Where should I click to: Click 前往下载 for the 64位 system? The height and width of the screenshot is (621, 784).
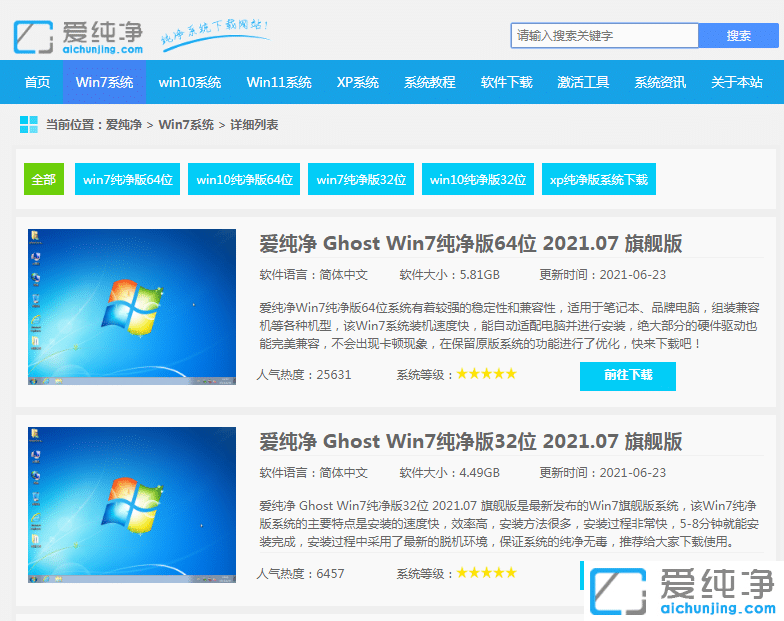(628, 376)
